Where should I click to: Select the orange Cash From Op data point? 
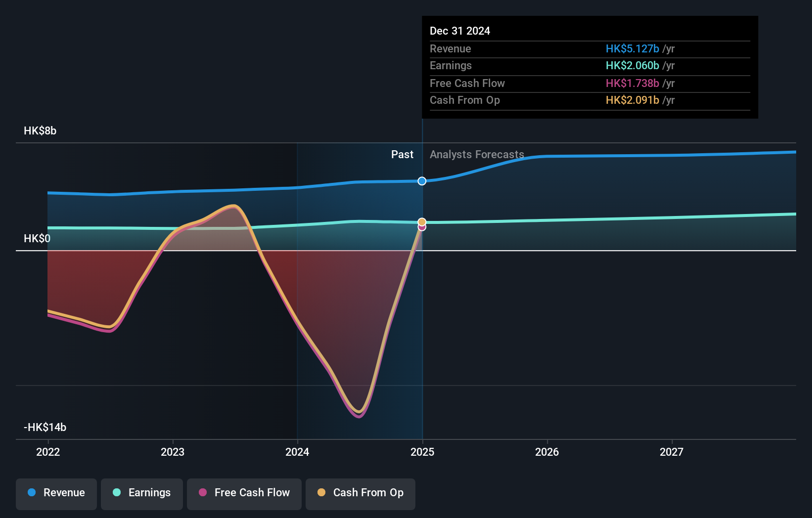(422, 222)
